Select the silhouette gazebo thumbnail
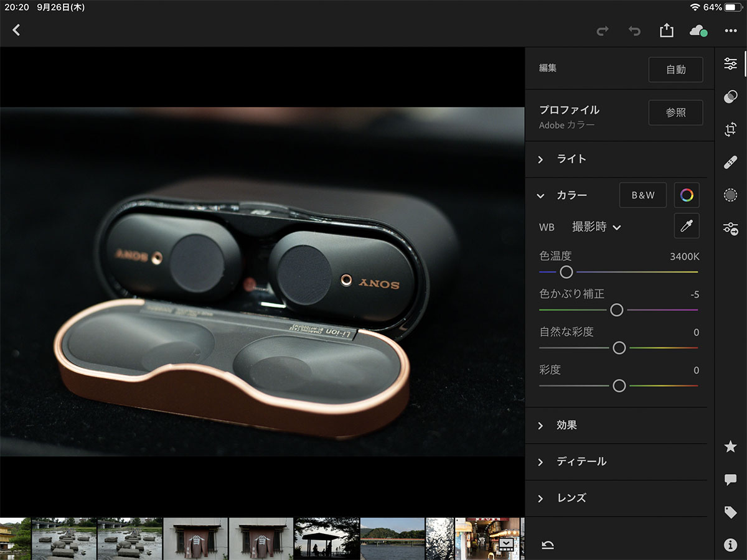Image resolution: width=747 pixels, height=560 pixels. click(x=327, y=539)
